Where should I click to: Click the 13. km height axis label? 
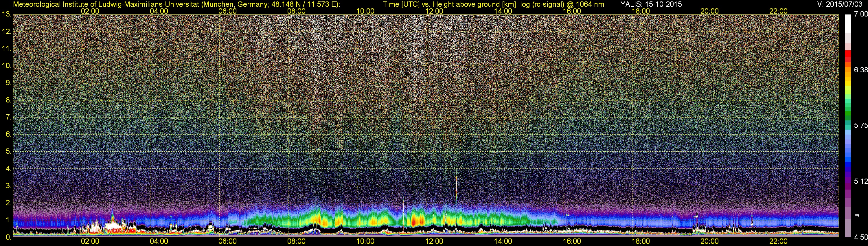click(x=6, y=14)
